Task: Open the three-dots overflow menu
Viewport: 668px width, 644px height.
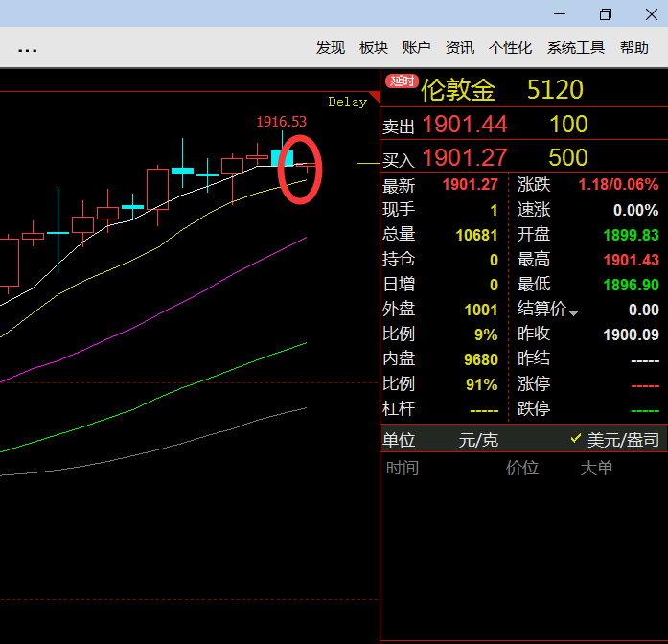Action: point(27,50)
